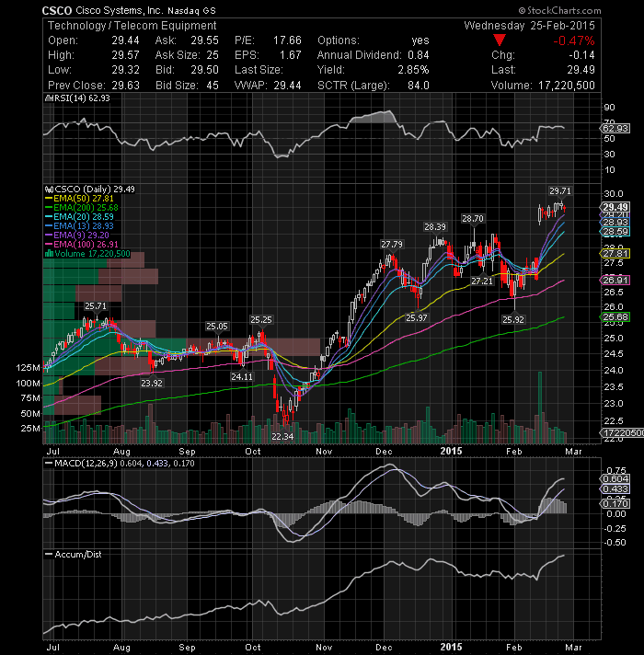Click the CSCO ticker symbol in the title

pos(57,11)
